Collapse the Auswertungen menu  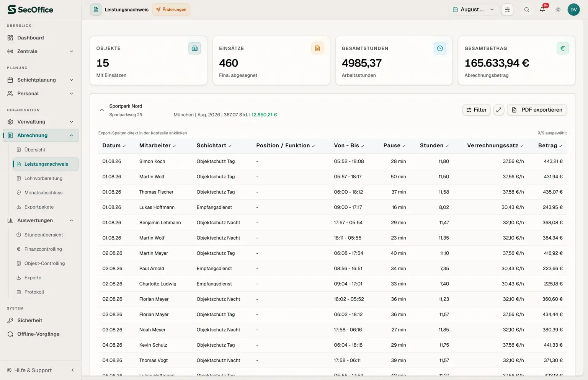(41, 220)
